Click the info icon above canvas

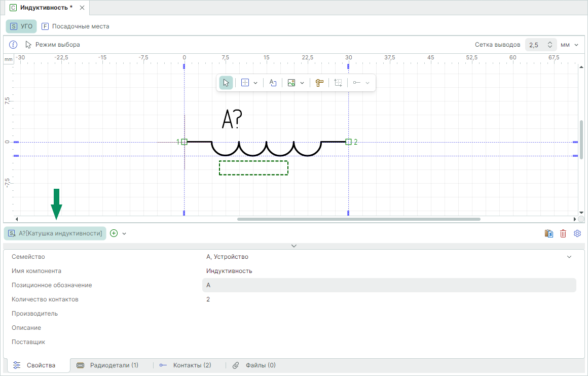(14, 45)
